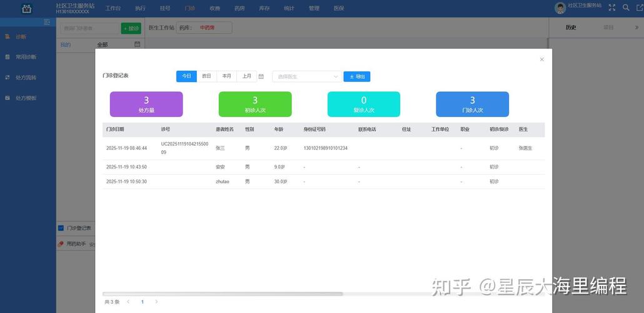This screenshot has width=644, height=313.
Task: Open 处方模板 in the left sidebar
Action: click(26, 98)
